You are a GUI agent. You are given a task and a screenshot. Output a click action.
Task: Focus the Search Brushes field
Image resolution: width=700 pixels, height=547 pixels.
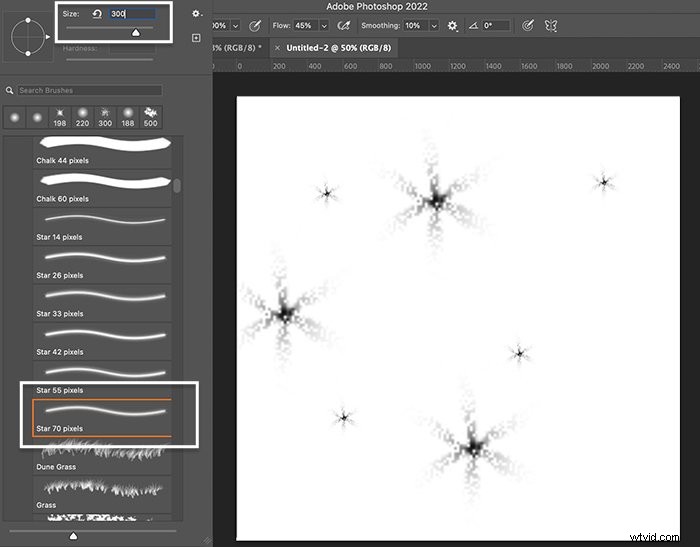90,91
